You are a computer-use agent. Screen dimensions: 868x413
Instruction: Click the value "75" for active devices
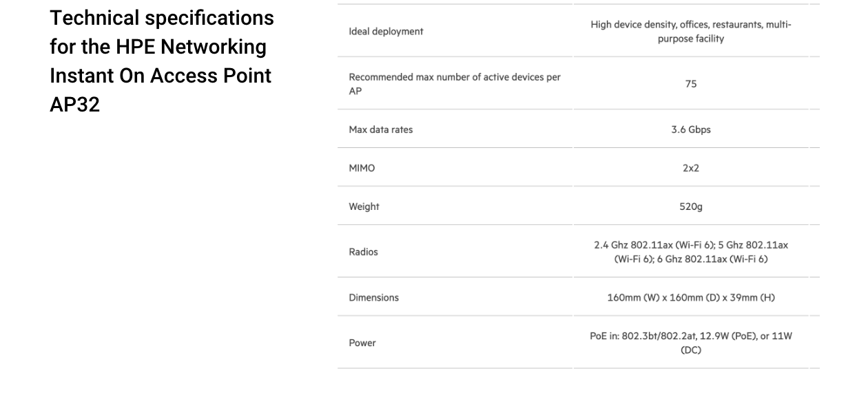[691, 84]
